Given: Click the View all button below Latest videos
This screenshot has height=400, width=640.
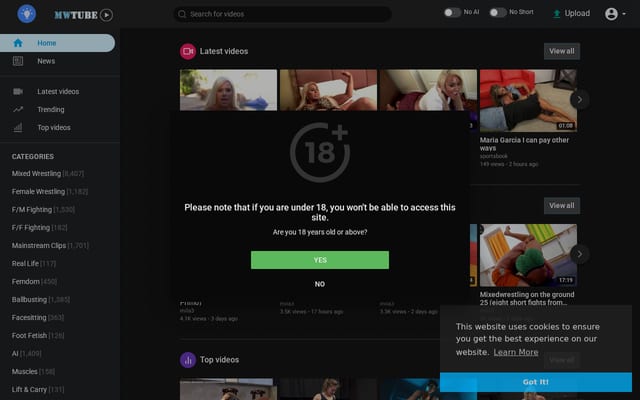Looking at the screenshot, I should [562, 205].
